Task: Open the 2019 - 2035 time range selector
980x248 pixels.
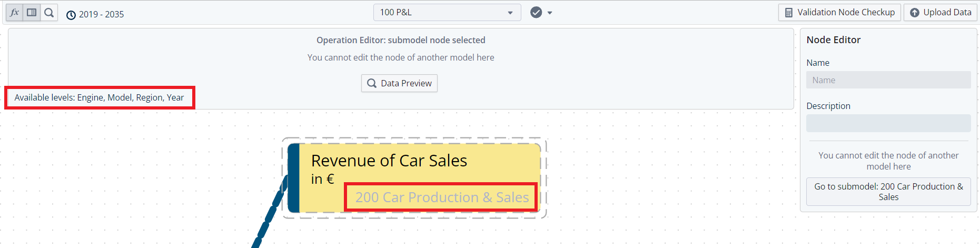Action: [95, 15]
